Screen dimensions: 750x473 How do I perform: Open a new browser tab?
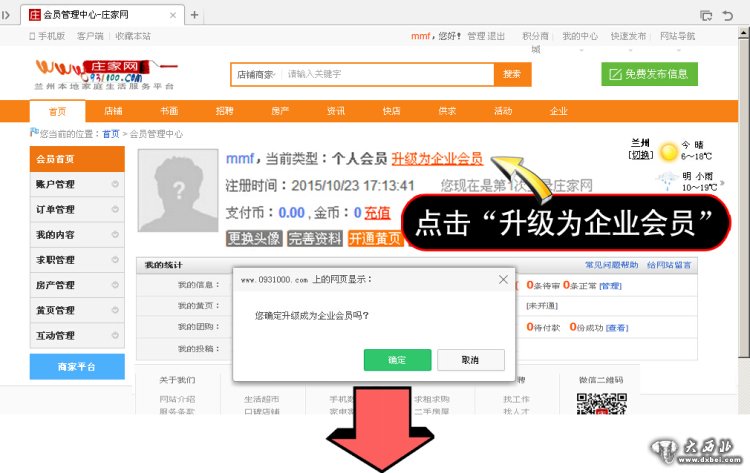(194, 15)
